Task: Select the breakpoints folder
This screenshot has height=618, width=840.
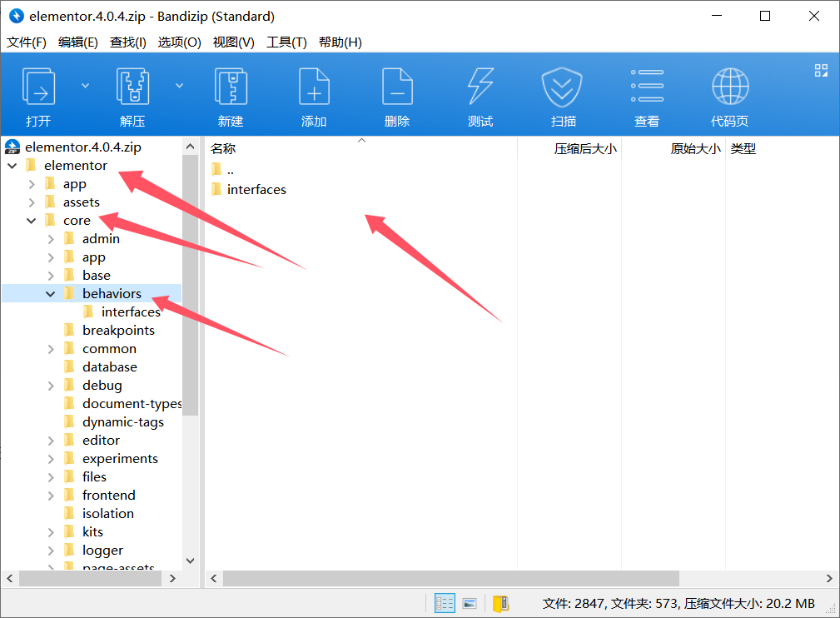Action: [118, 330]
